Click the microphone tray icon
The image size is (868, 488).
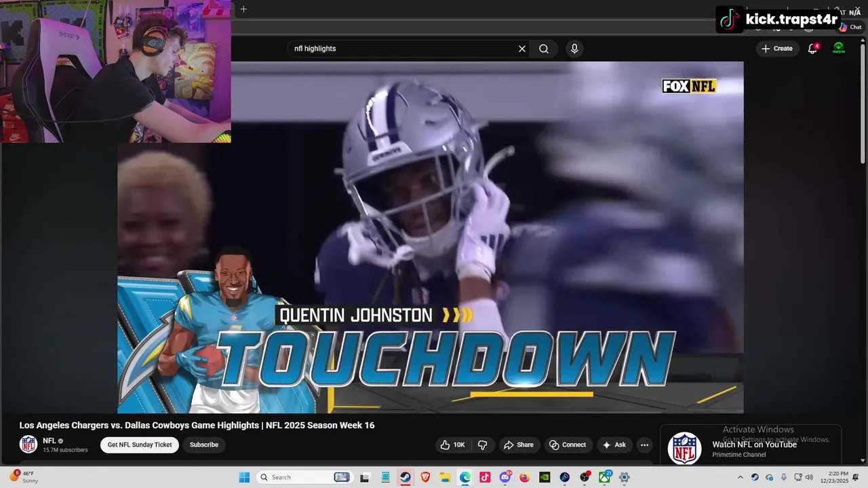(784, 477)
